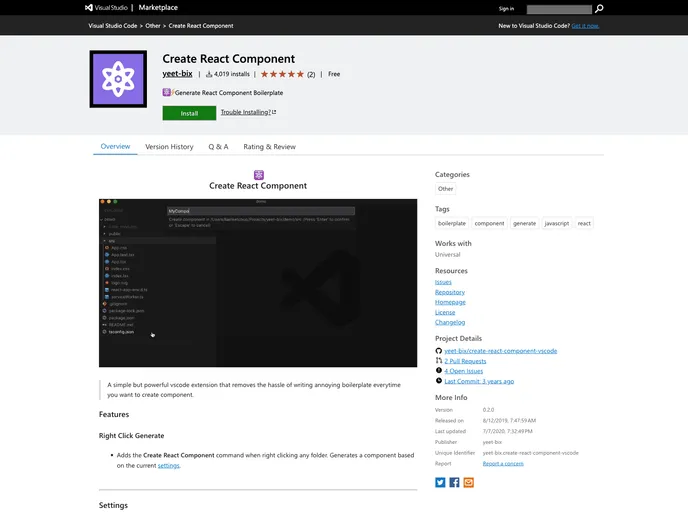The image size is (688, 512).
Task: Click the marketplace search field
Action: tap(559, 9)
